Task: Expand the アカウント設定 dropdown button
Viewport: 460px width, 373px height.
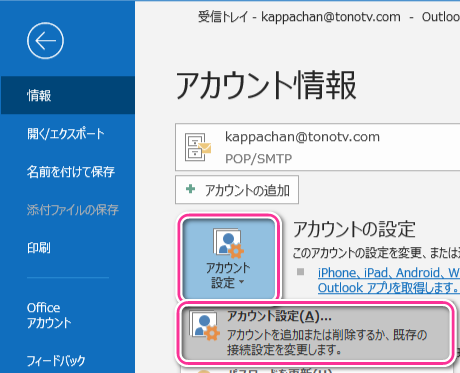Action: click(x=229, y=258)
